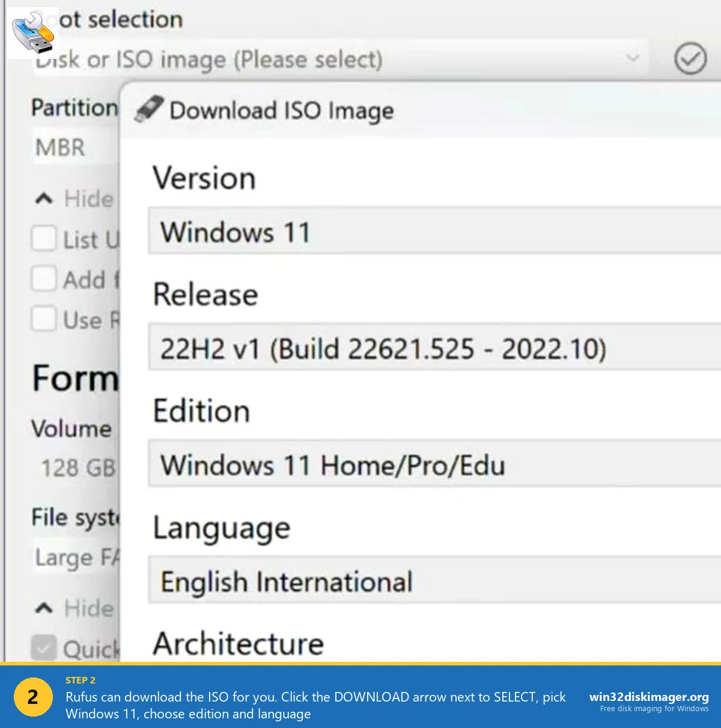Collapse advanced format options via lower Hide chevron

(x=42, y=608)
